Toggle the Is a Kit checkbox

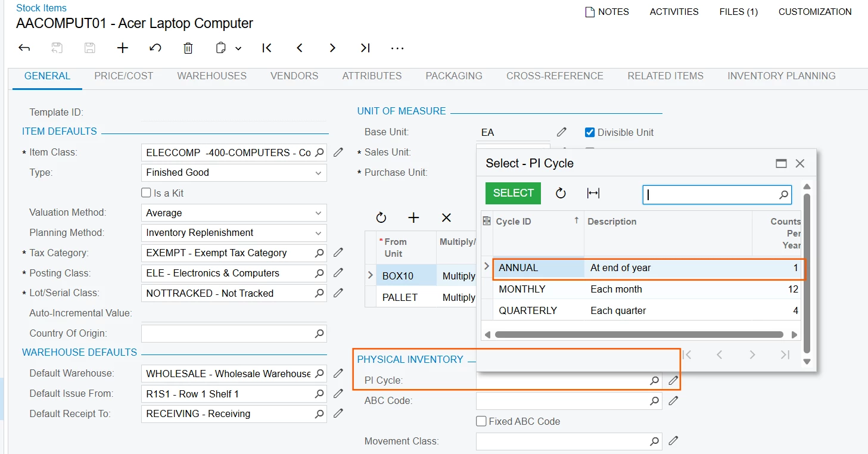[146, 193]
